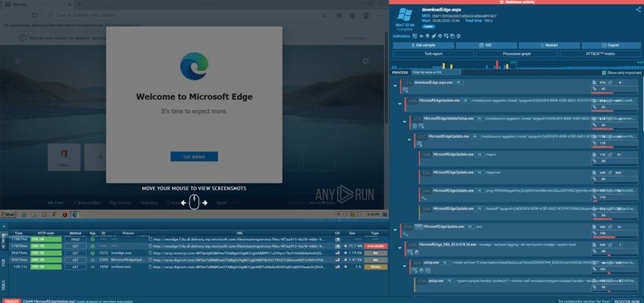Click the Get sample button
Image resolution: width=644 pixels, height=303 pixels.
pos(424,45)
